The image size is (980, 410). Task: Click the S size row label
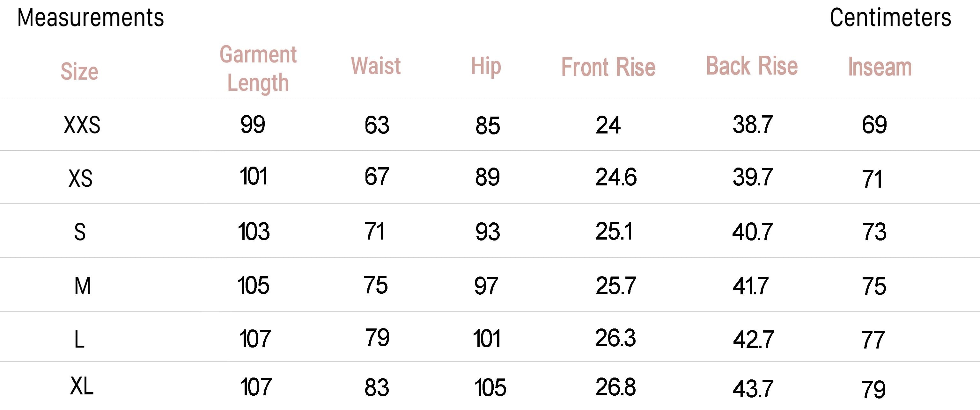pos(79,232)
